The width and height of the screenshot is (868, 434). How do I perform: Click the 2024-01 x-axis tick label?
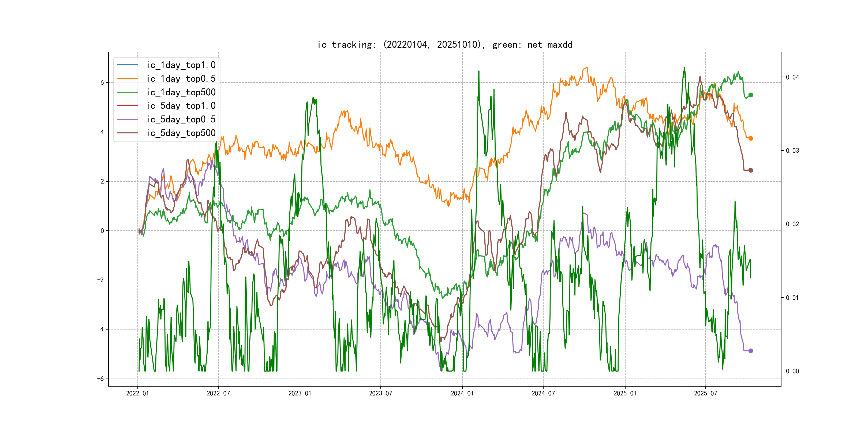pos(462,393)
